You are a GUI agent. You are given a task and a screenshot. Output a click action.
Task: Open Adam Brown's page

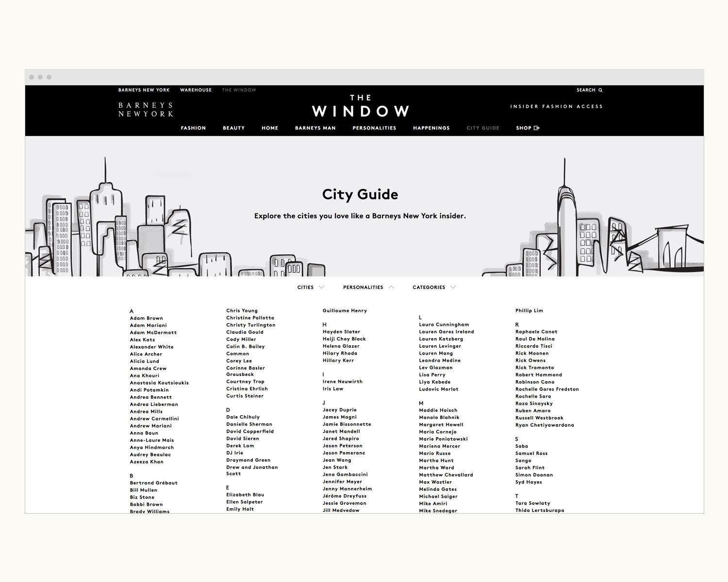(x=147, y=318)
